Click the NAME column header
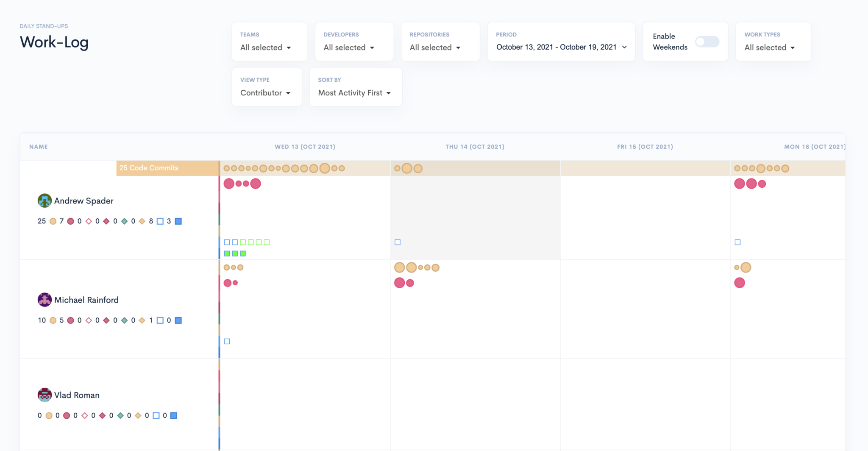Image resolution: width=868 pixels, height=451 pixels. pos(39,146)
